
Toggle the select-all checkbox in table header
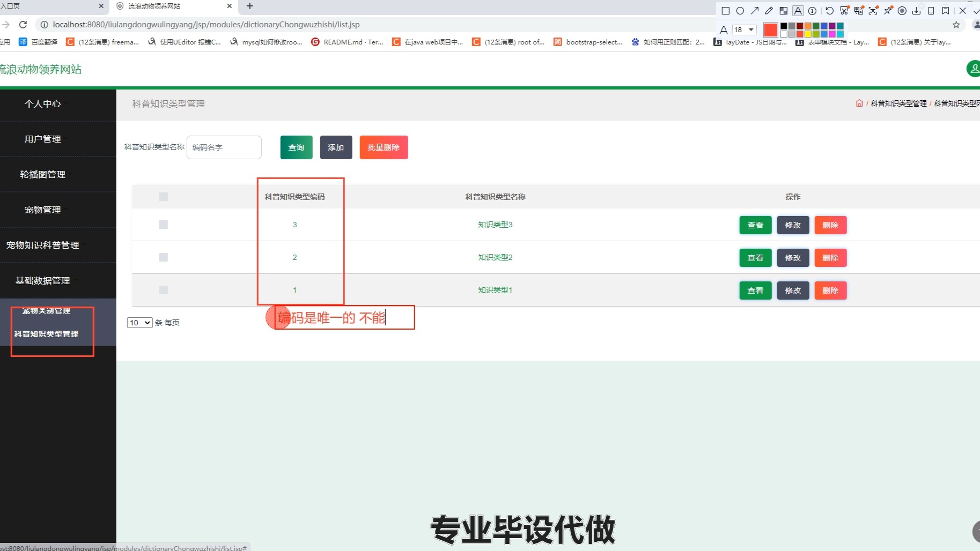point(164,197)
